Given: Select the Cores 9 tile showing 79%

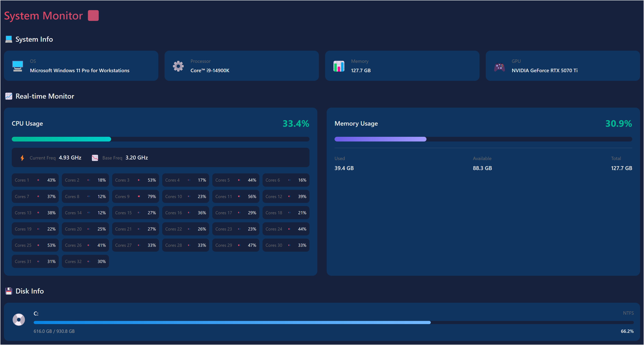Looking at the screenshot, I should pyautogui.click(x=135, y=196).
